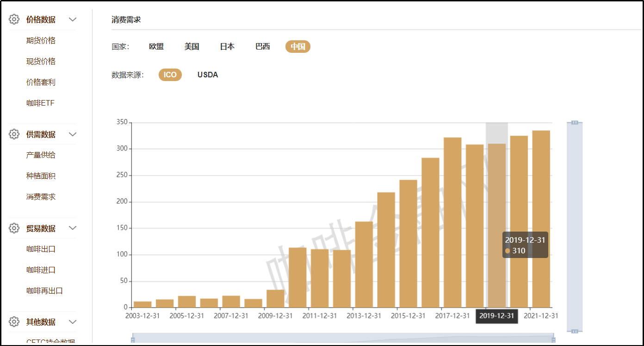Select country 中国

pyautogui.click(x=298, y=46)
